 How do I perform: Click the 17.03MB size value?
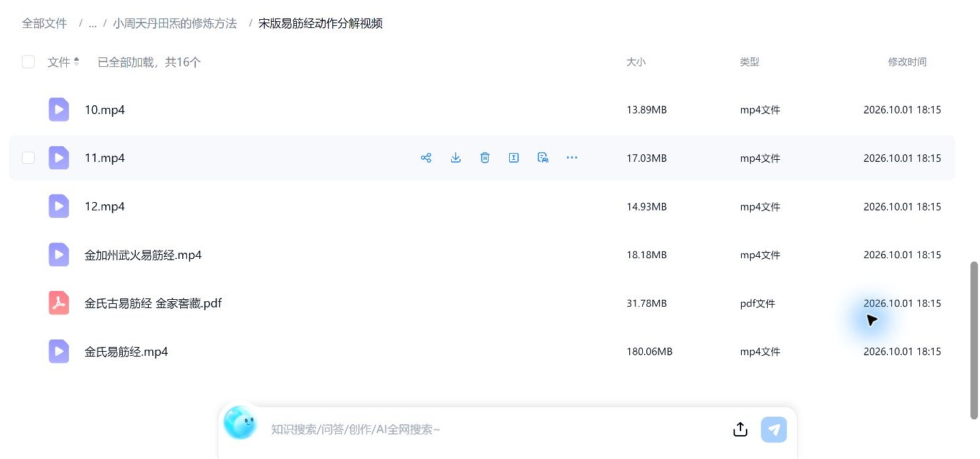646,158
